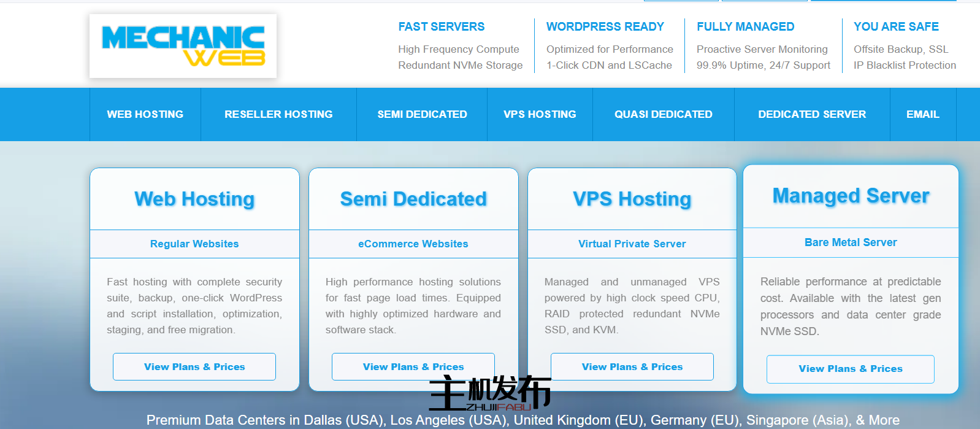Open Reseller Hosting in navigation bar
This screenshot has width=980, height=429.
point(278,114)
